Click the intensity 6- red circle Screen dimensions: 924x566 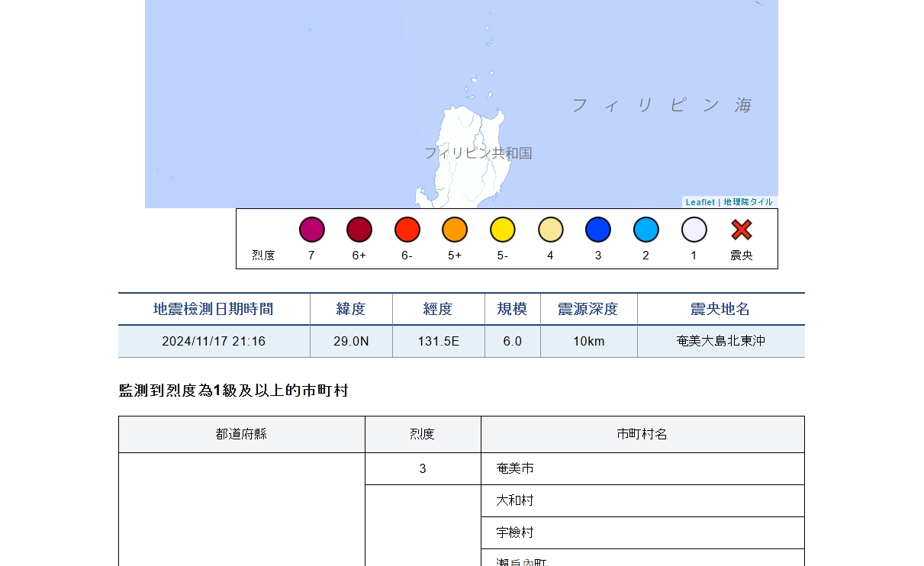(407, 230)
